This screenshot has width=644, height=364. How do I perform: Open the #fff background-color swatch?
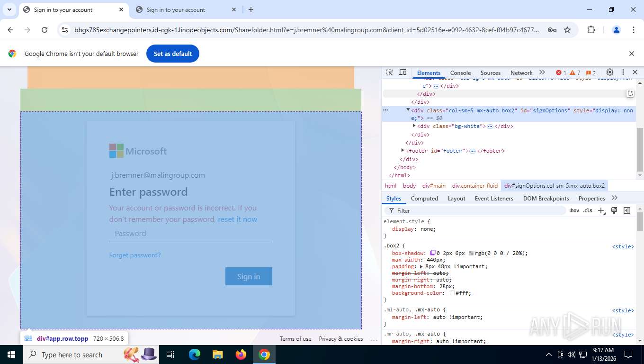coord(452,293)
